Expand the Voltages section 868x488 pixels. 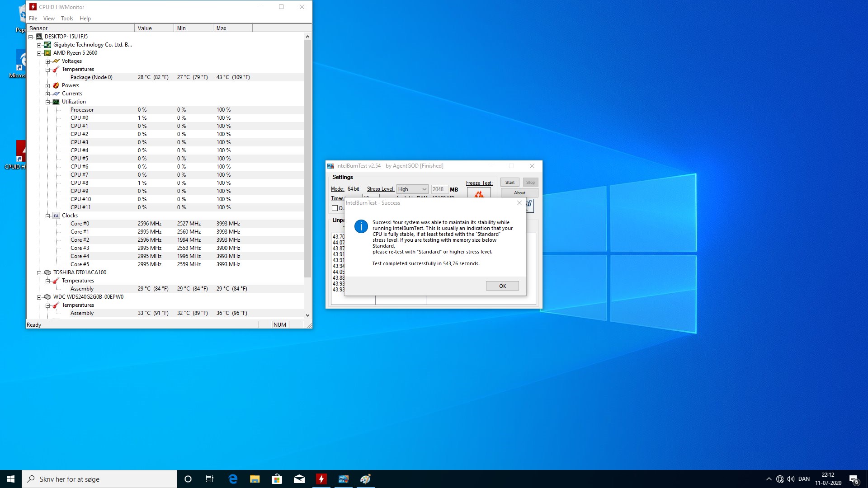[48, 61]
